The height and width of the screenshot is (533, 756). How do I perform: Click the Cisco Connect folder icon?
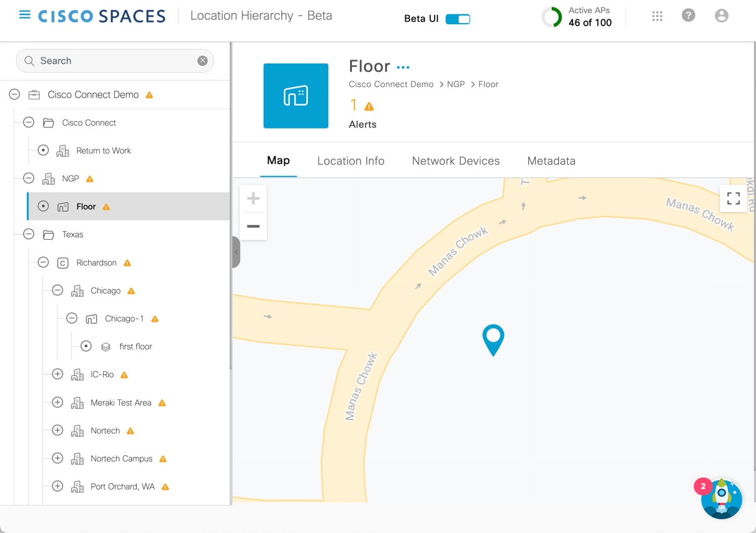tap(48, 123)
